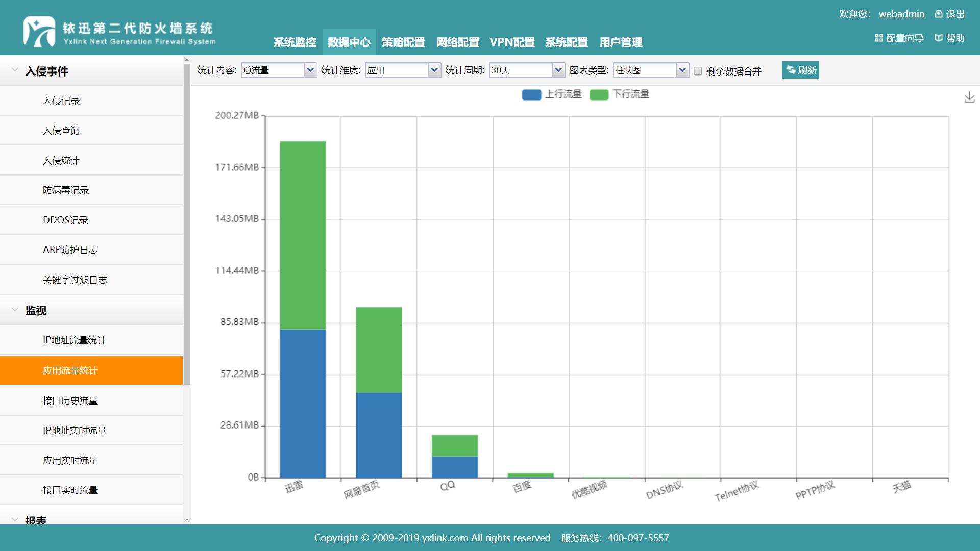Click the Telnet协议 axis label
The image size is (980, 551).
point(737,491)
